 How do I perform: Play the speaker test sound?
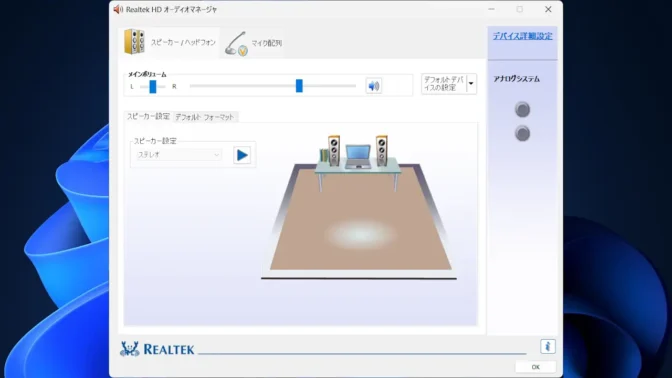tap(242, 155)
